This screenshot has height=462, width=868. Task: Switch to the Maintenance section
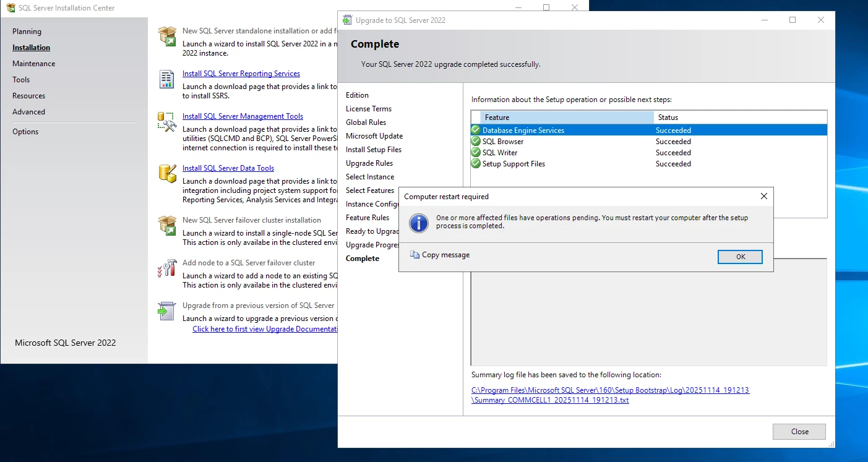pyautogui.click(x=33, y=64)
